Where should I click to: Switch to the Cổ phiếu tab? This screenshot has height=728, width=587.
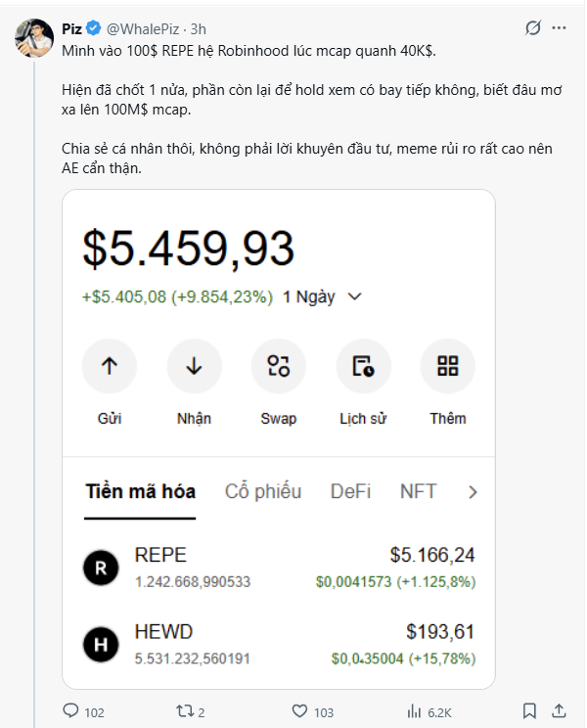point(263,491)
